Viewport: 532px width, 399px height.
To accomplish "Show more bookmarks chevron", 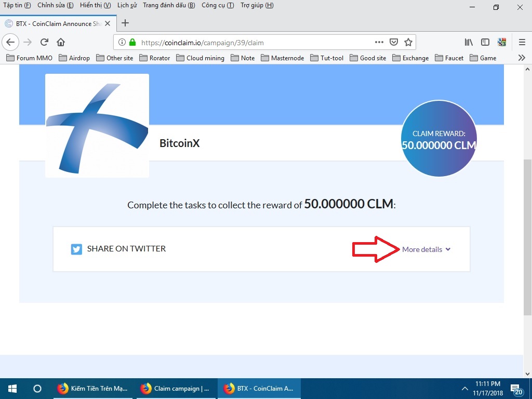I will point(522,58).
